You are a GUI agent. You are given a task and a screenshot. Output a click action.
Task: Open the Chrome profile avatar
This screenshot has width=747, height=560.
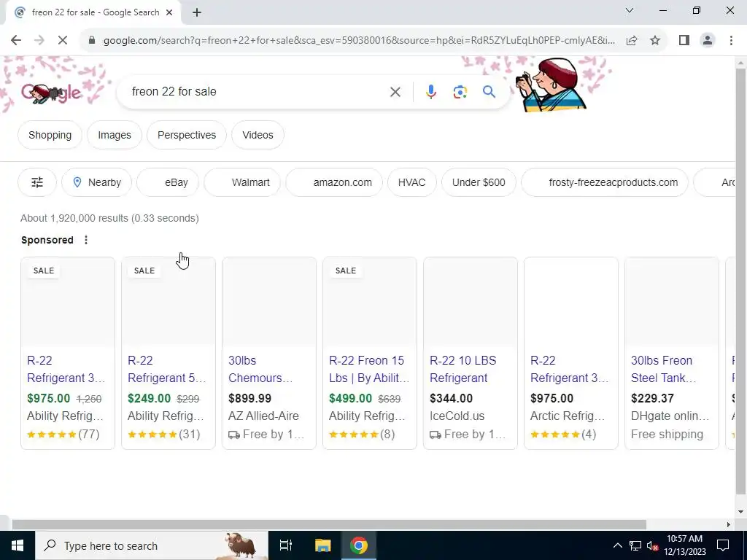coord(708,41)
